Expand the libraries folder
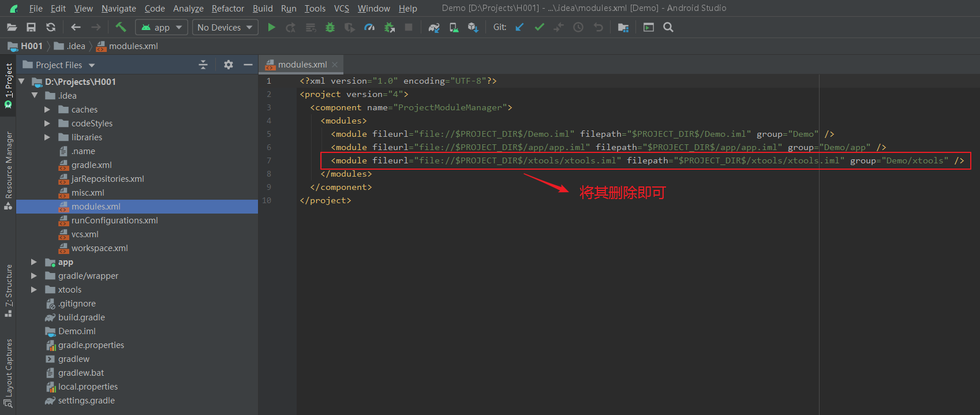The image size is (980, 415). point(47,137)
